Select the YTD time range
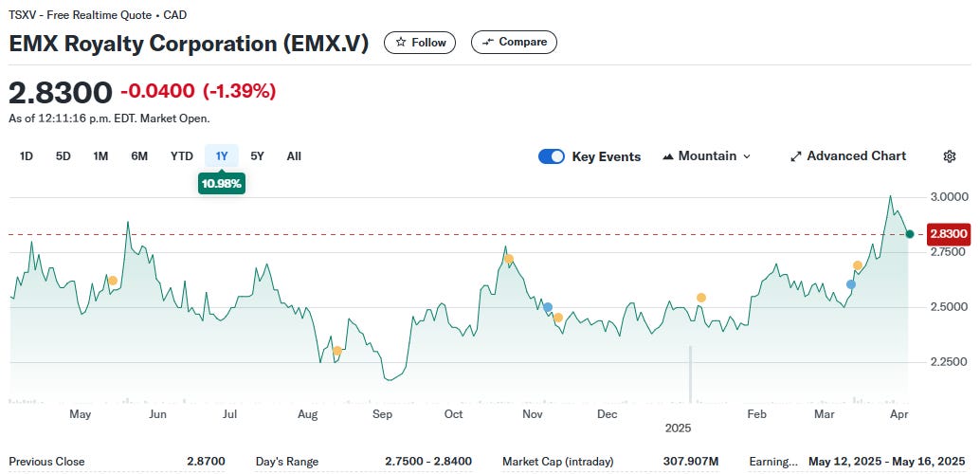 (182, 156)
